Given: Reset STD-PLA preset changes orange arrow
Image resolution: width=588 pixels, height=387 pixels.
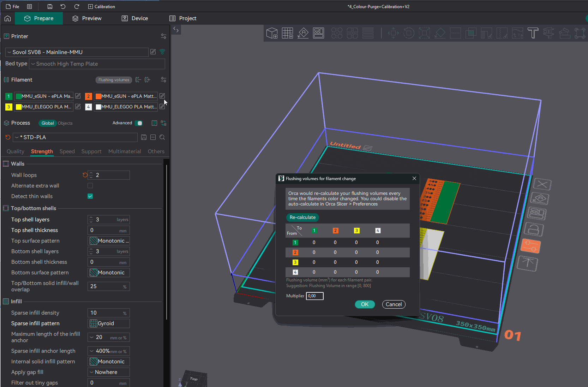Looking at the screenshot, I should pyautogui.click(x=8, y=137).
